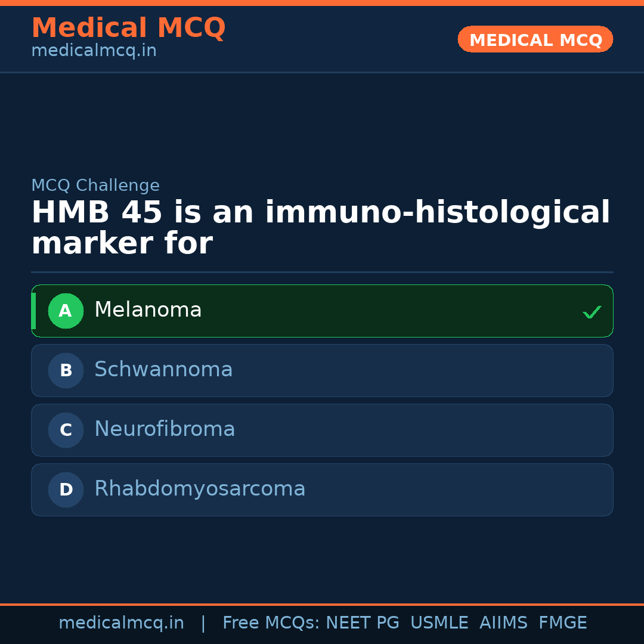This screenshot has width=644, height=644.
Task: Click the C letter circle icon
Action: (66, 430)
